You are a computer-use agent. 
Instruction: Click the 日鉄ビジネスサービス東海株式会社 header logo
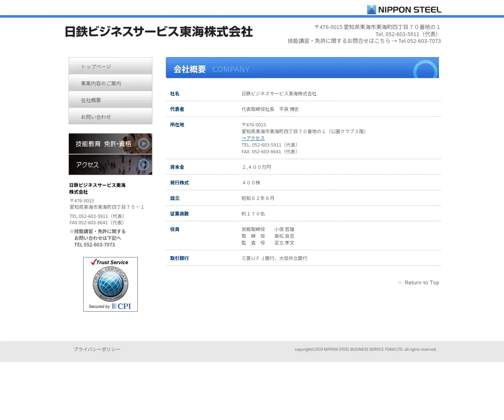tap(159, 31)
